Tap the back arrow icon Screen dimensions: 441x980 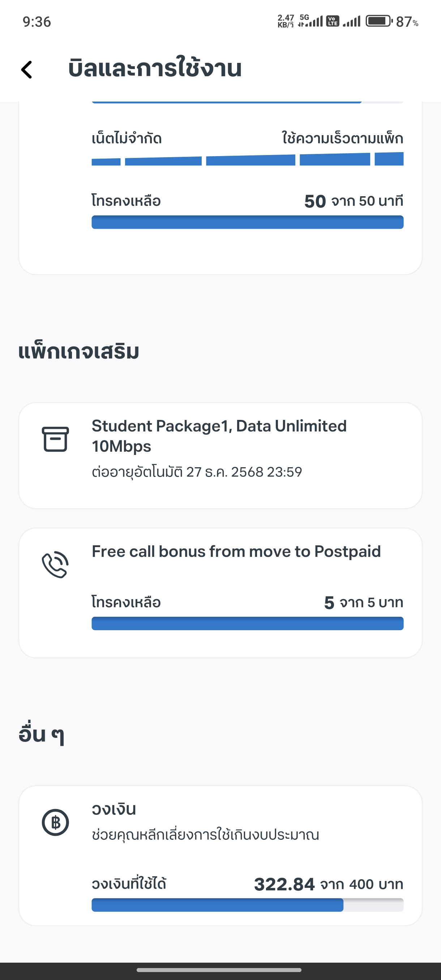(x=27, y=70)
